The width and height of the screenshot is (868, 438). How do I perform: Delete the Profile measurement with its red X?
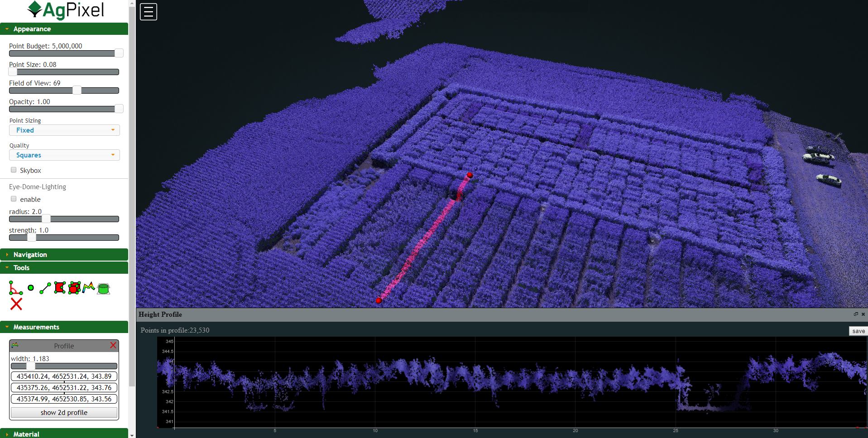(x=113, y=346)
